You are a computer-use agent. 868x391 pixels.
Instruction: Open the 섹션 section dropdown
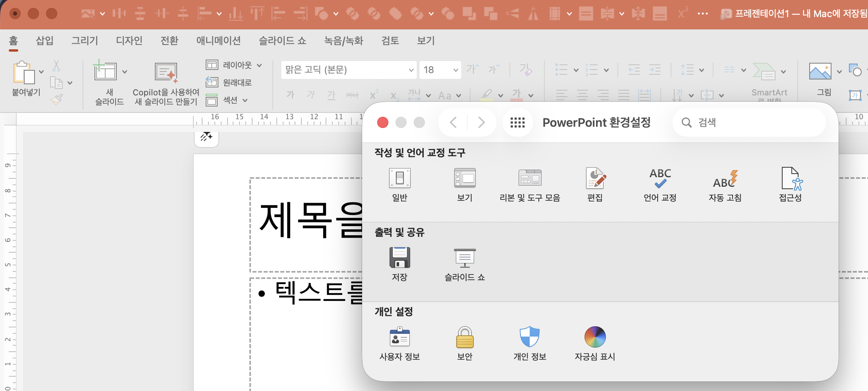(x=227, y=100)
